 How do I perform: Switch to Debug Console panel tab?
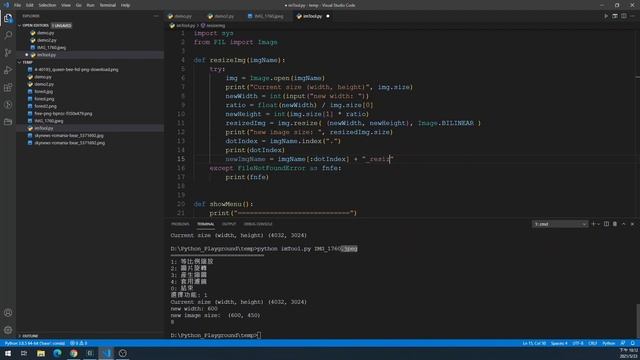[258, 224]
